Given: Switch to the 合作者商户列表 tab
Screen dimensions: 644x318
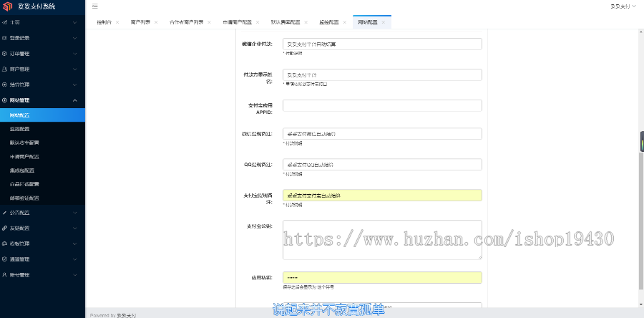Looking at the screenshot, I should pyautogui.click(x=186, y=23).
